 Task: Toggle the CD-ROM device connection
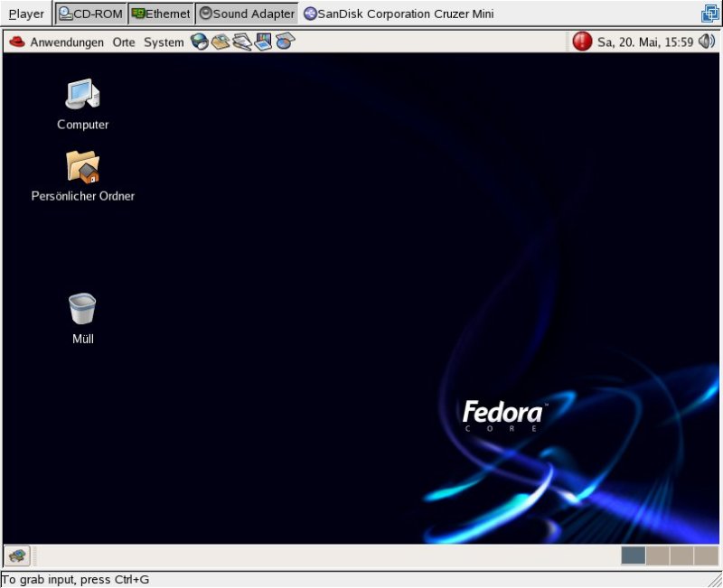91,14
